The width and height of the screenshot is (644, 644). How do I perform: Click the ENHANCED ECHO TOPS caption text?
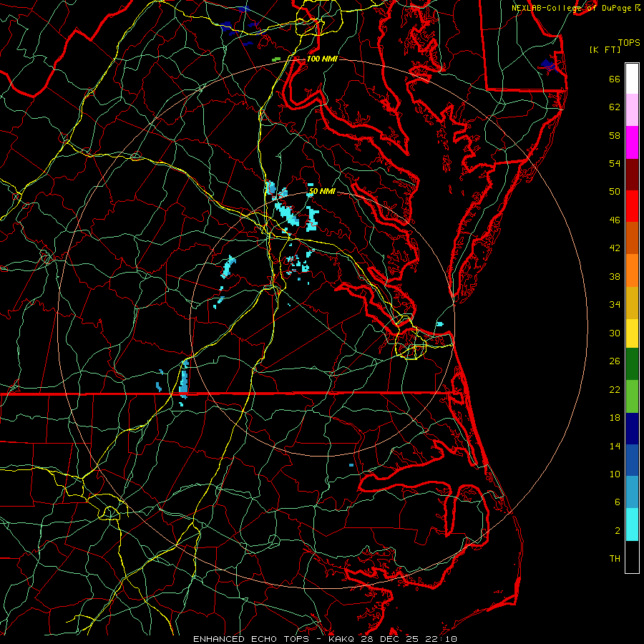coord(251,639)
